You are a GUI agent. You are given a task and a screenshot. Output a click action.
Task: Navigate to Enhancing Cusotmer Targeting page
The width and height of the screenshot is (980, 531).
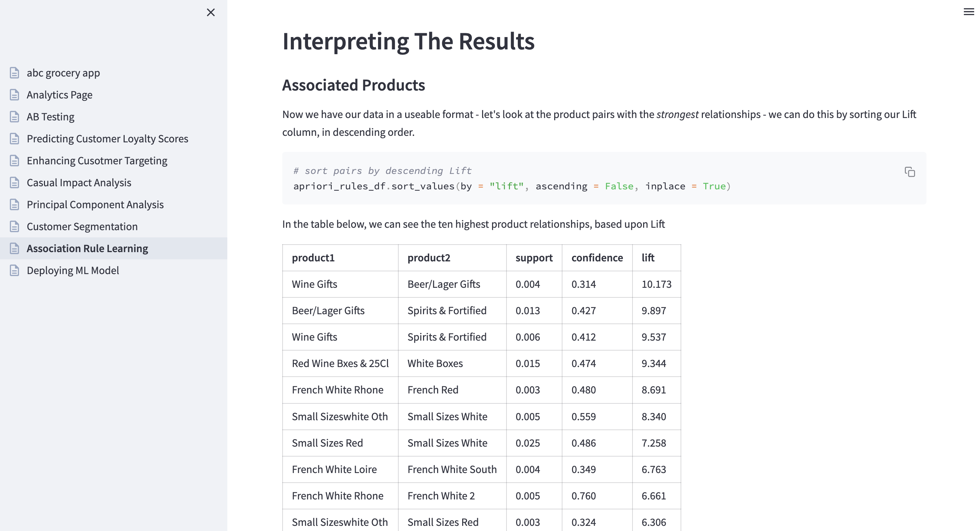tap(97, 161)
